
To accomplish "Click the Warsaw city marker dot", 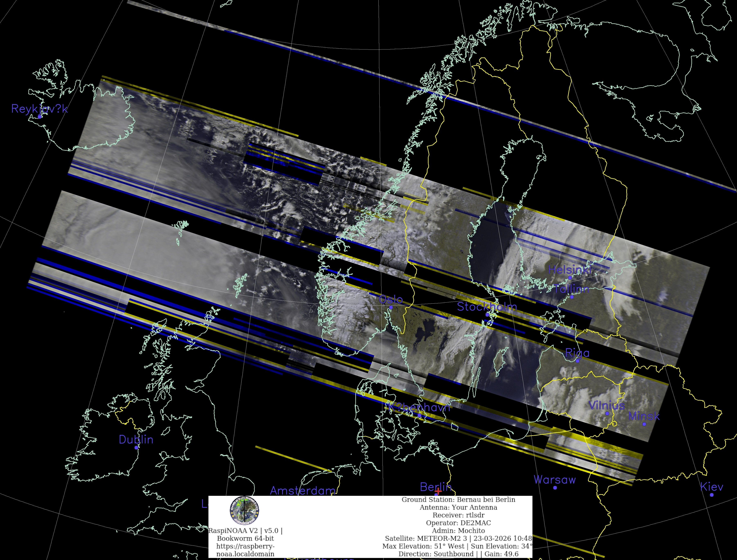I will (555, 488).
